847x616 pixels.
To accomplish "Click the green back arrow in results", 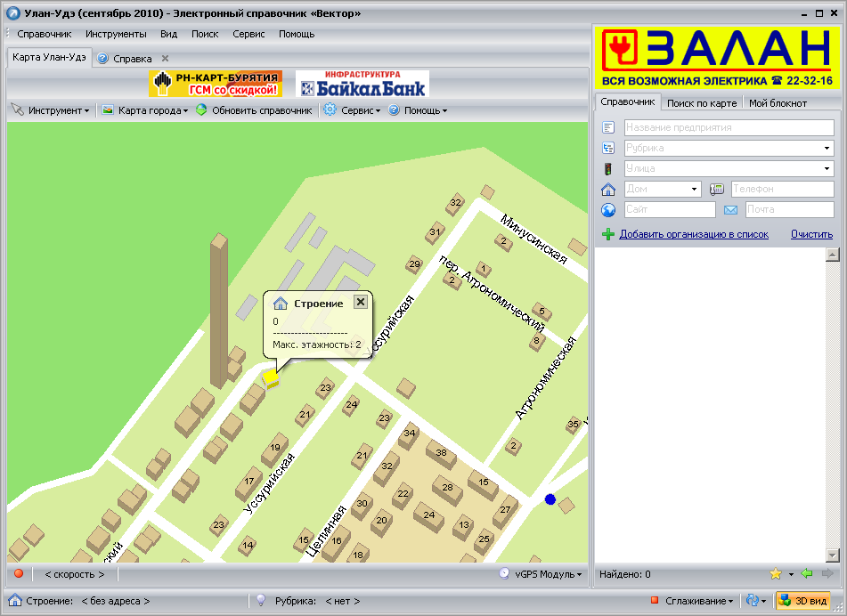I will click(x=807, y=574).
